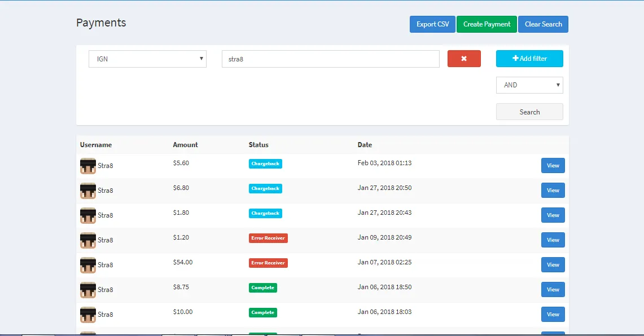Click the date Feb 03, 2018 01:13
644x336 pixels.
(x=384, y=163)
